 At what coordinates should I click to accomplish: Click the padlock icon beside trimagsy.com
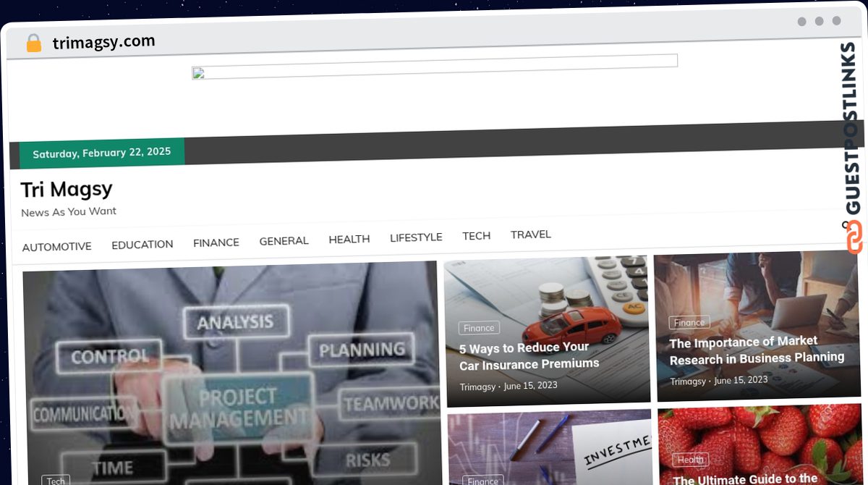coord(34,43)
